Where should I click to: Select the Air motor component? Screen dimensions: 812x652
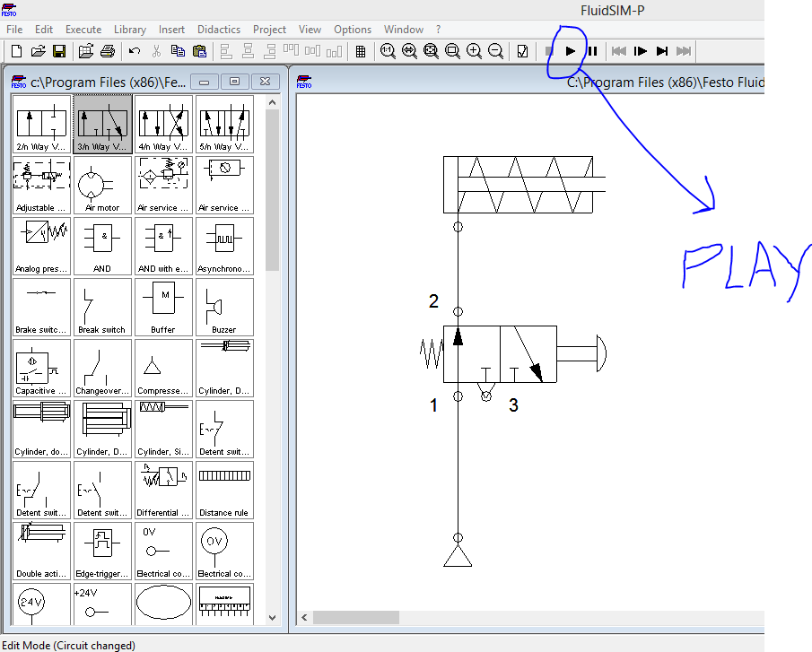pos(101,184)
